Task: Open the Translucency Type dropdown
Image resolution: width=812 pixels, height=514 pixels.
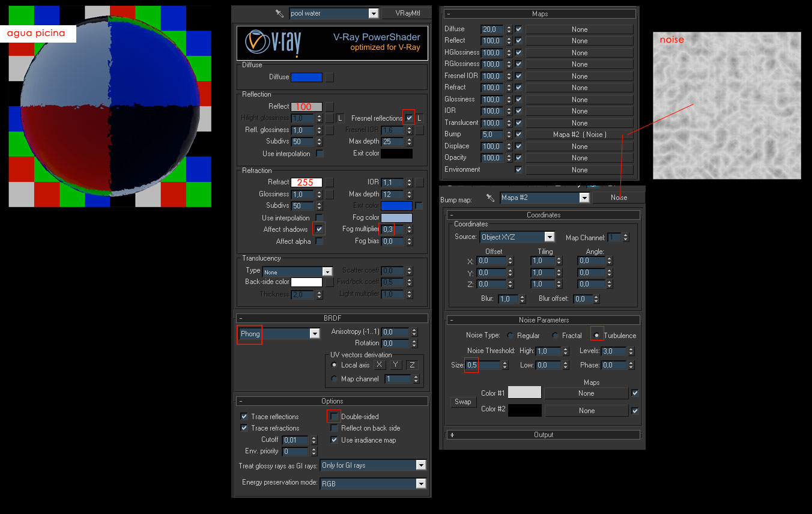Action: [327, 271]
